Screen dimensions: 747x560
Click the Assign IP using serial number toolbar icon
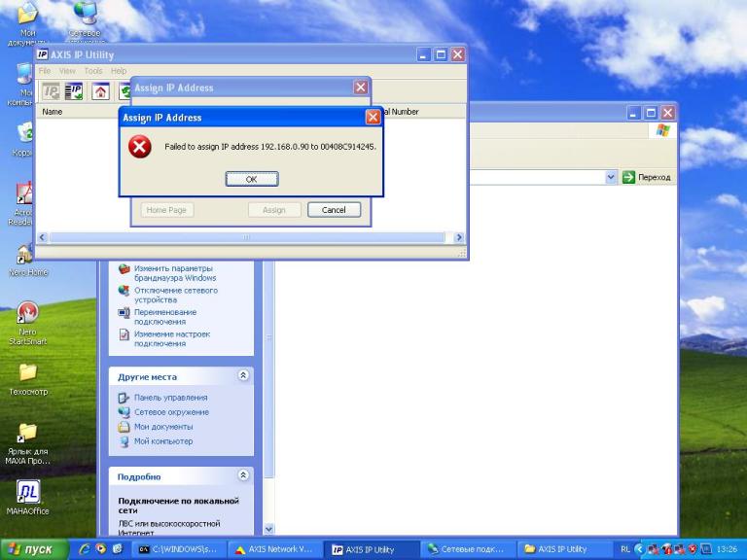pos(74,91)
